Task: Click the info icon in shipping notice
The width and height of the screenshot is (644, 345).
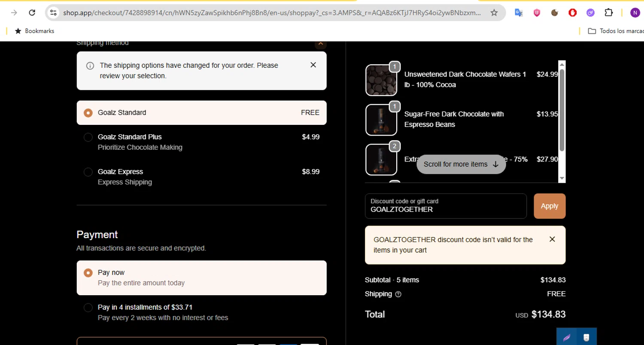Action: click(x=90, y=66)
